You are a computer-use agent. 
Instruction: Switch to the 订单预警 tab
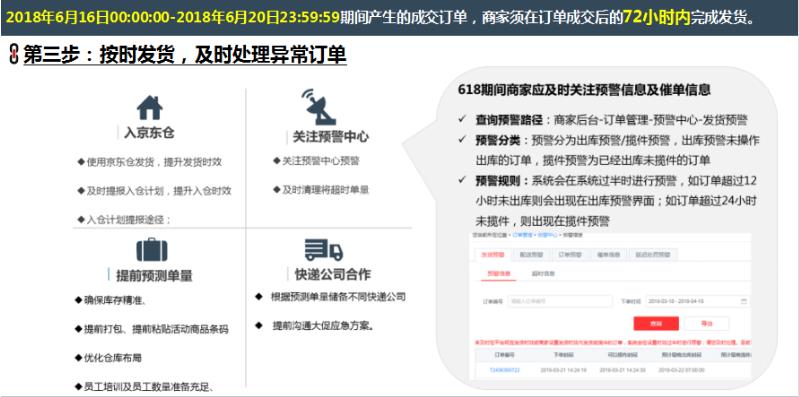570,254
